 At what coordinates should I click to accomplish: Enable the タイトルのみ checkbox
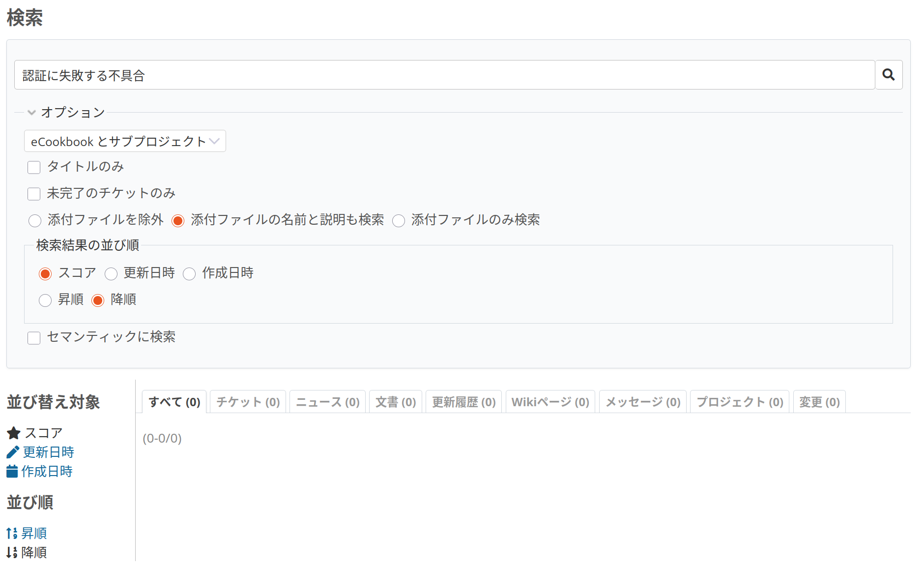click(34, 168)
